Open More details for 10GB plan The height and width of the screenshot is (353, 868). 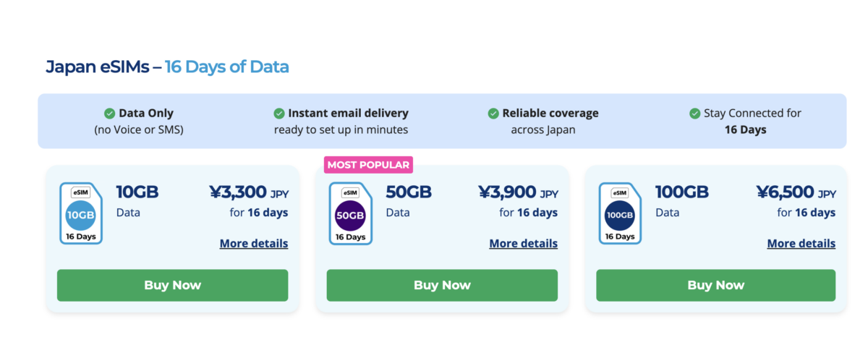click(253, 244)
